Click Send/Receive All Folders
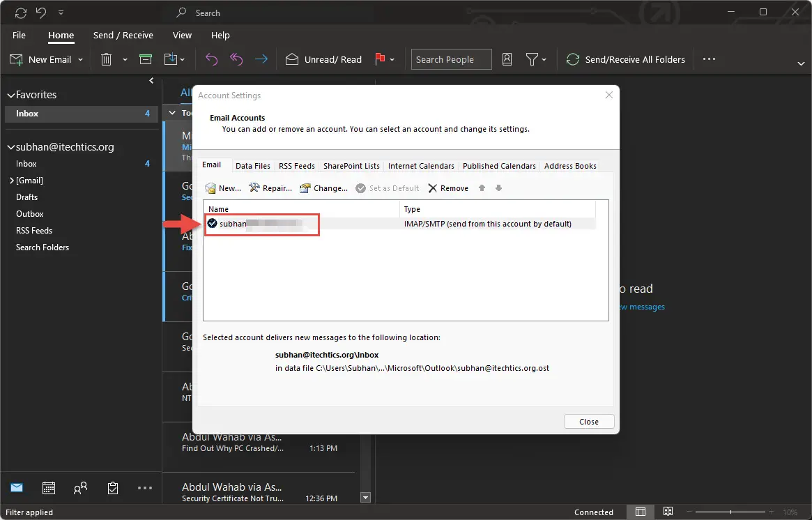This screenshot has height=520, width=812. (x=626, y=59)
